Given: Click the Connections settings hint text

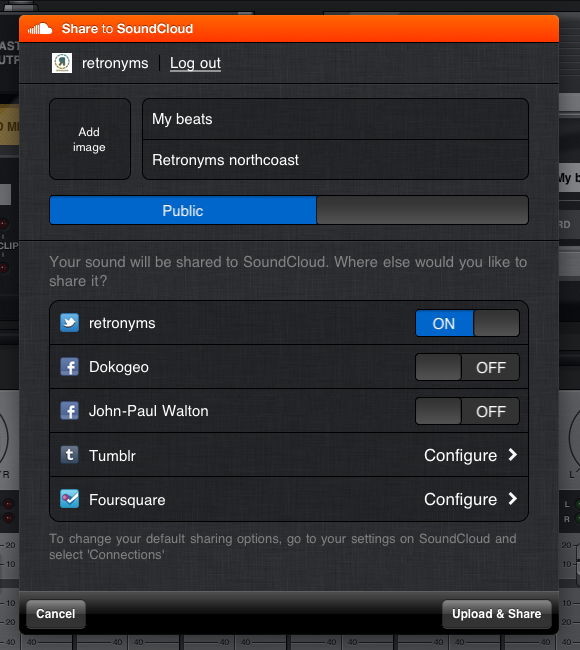Looking at the screenshot, I should (x=283, y=546).
